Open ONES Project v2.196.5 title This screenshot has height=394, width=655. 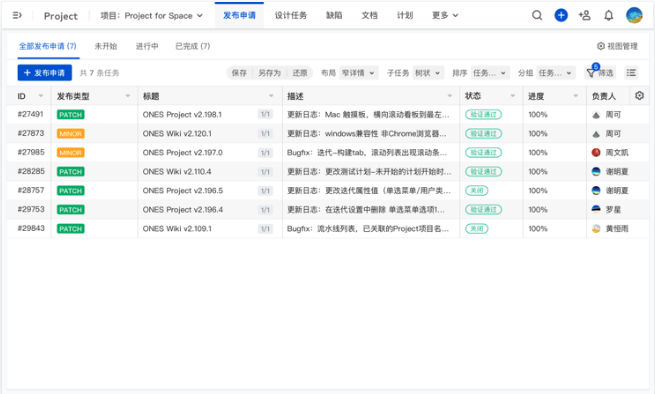coord(183,191)
